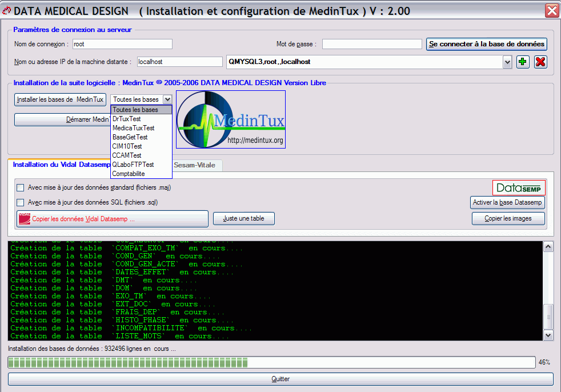Click the log line for table COND_GEN_ACTE
Screen dimensions: 561x392
[127, 264]
